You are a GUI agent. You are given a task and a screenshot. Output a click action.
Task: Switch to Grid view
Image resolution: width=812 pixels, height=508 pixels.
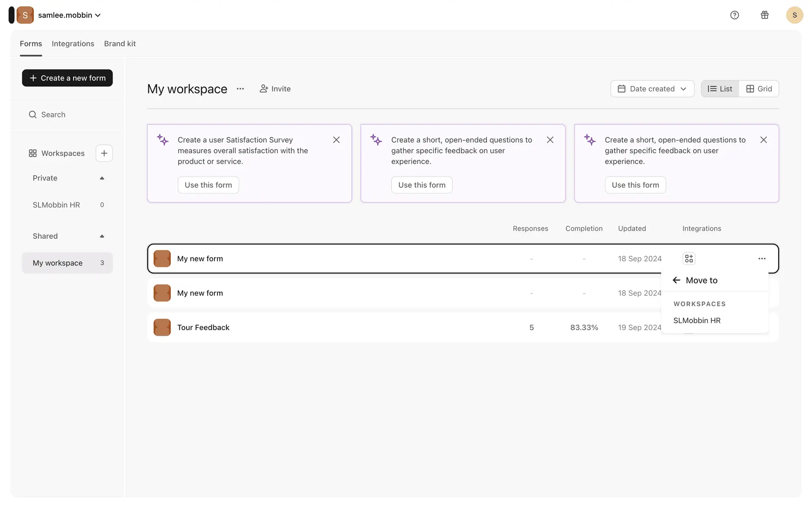point(759,89)
